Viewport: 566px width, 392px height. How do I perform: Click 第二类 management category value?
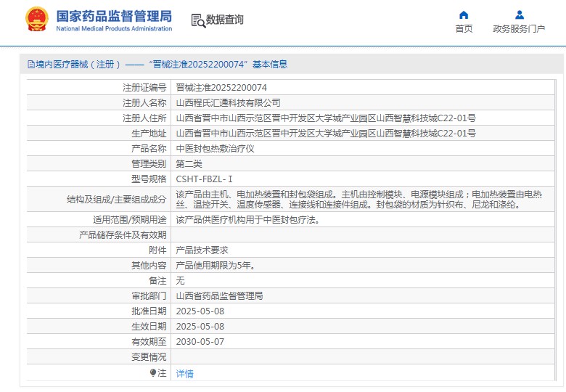189,163
